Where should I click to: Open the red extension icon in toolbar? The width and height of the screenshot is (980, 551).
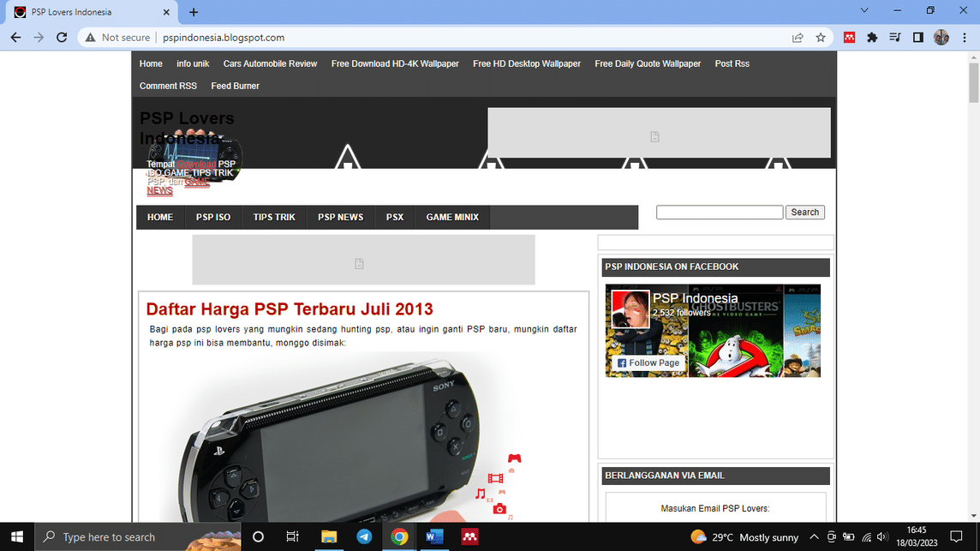[850, 38]
